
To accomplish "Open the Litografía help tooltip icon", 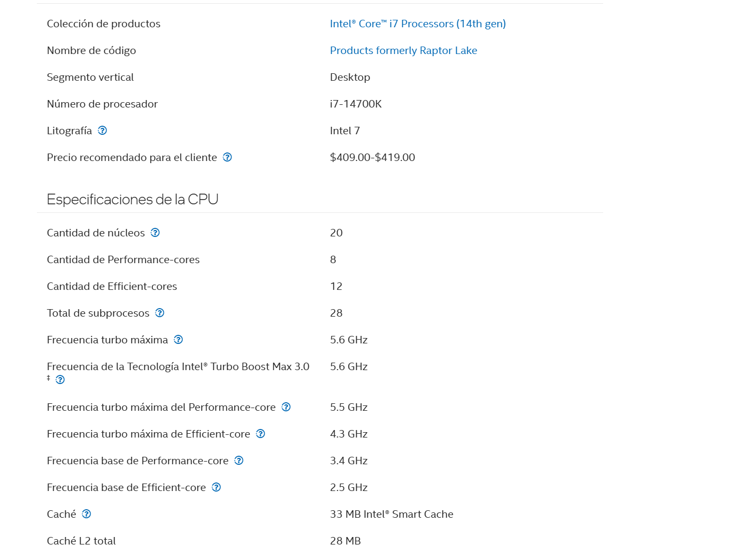I will point(103,131).
